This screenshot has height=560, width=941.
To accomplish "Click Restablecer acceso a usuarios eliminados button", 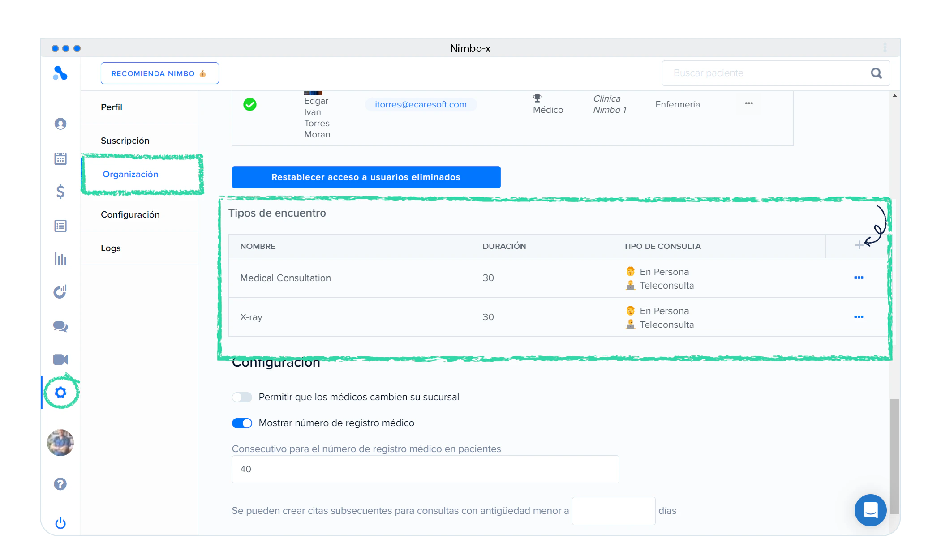I will (366, 177).
